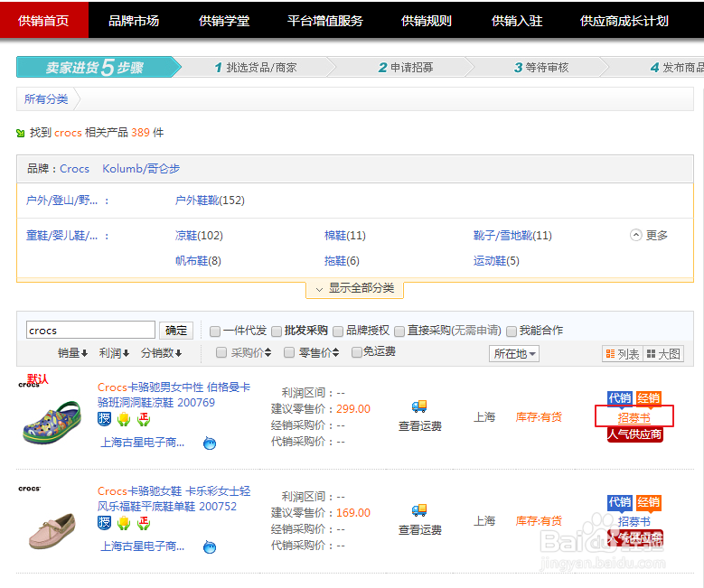This screenshot has height=588, width=704.
Task: Click truck shipping icon for product 200752
Action: (x=419, y=510)
